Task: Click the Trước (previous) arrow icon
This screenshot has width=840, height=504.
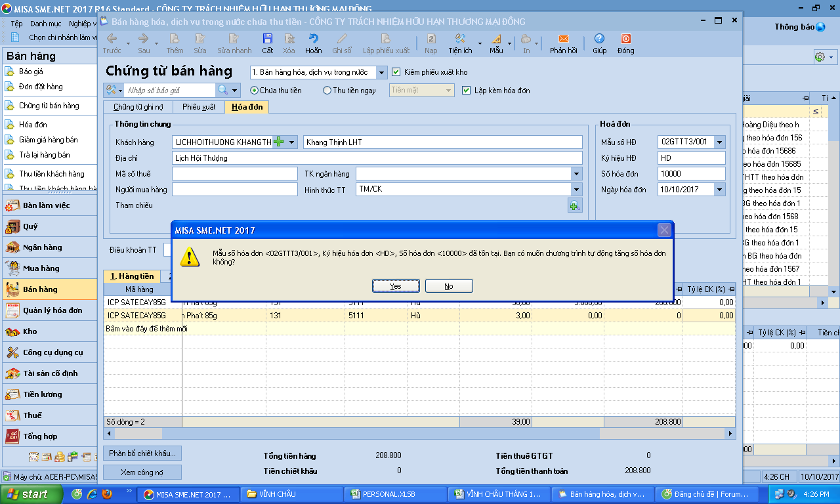Action: coord(112,39)
